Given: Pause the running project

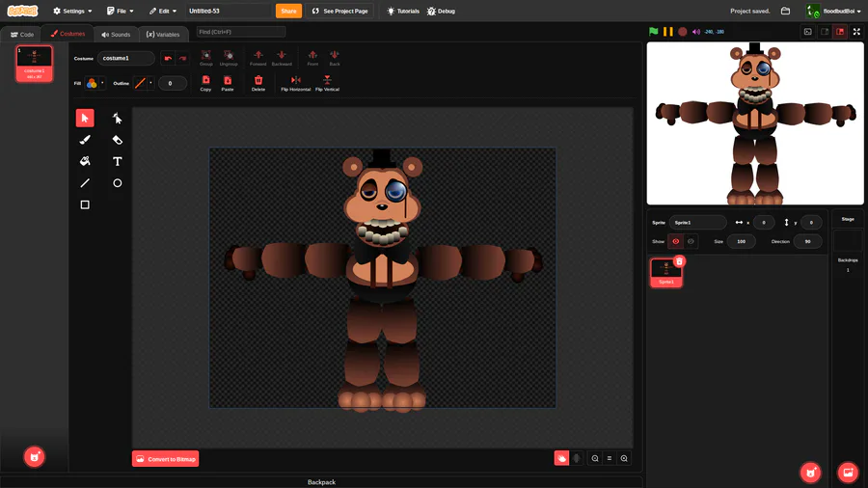Looking at the screenshot, I should [668, 32].
